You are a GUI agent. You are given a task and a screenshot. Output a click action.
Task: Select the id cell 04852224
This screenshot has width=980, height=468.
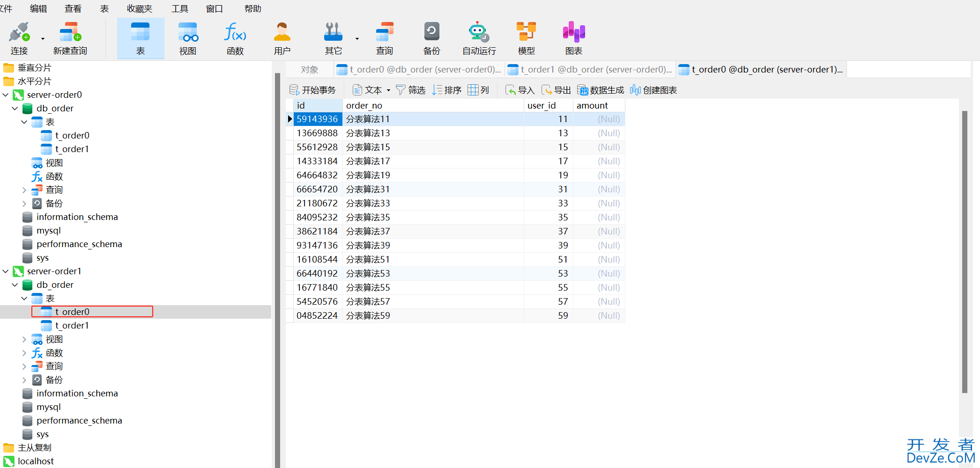click(x=318, y=315)
